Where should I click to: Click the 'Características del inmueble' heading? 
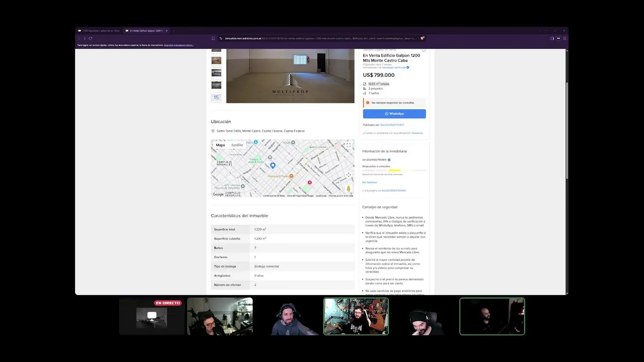click(239, 216)
